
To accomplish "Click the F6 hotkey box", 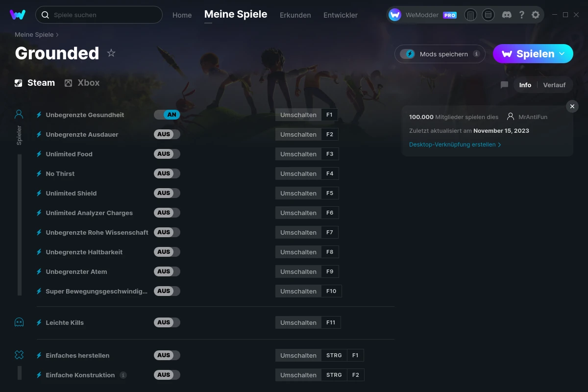I will click(x=330, y=213).
